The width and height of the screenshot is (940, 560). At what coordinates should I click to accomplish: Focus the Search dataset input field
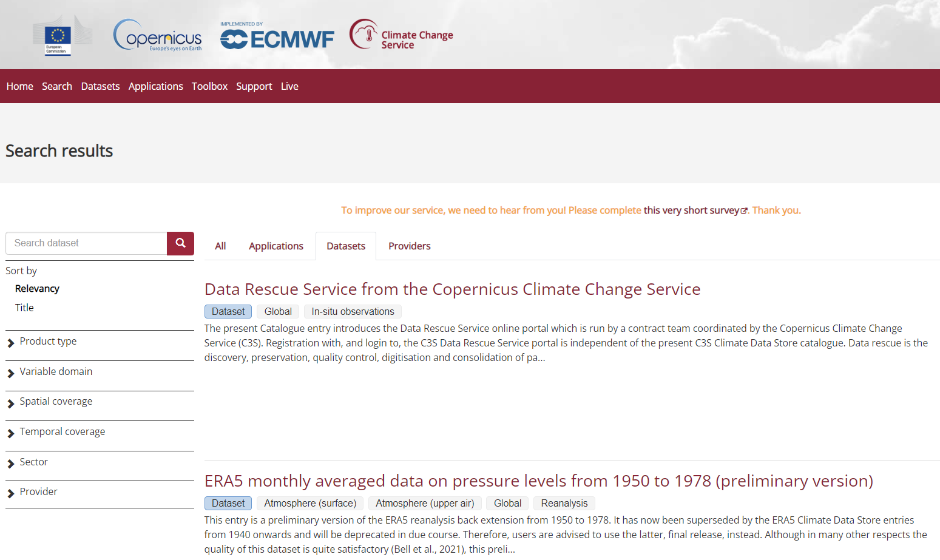click(x=86, y=243)
